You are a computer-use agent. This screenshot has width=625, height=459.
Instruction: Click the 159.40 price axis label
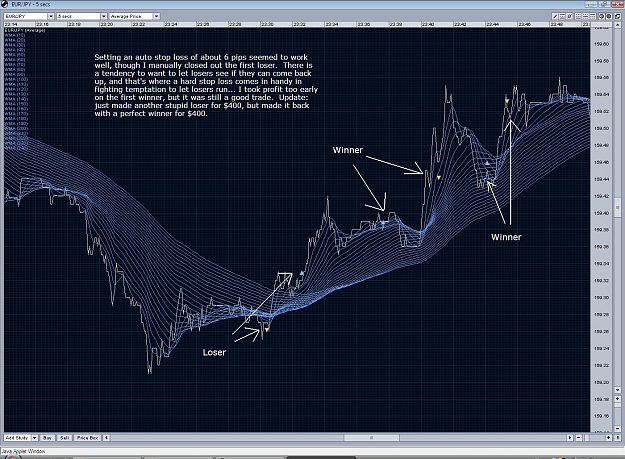[x=601, y=213]
